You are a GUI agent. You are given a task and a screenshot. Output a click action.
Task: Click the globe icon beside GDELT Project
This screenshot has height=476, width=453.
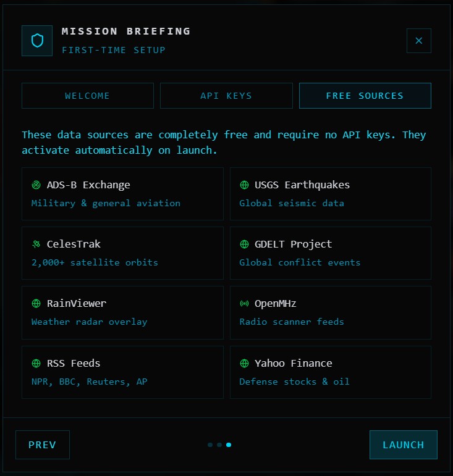(x=244, y=244)
